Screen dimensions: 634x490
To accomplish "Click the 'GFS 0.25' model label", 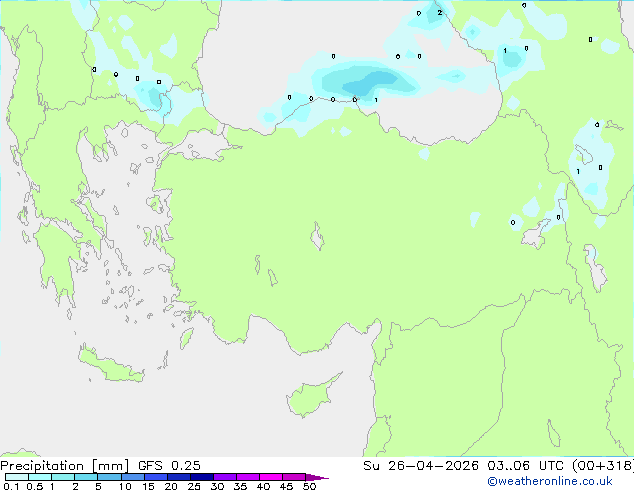I will coord(169,466).
